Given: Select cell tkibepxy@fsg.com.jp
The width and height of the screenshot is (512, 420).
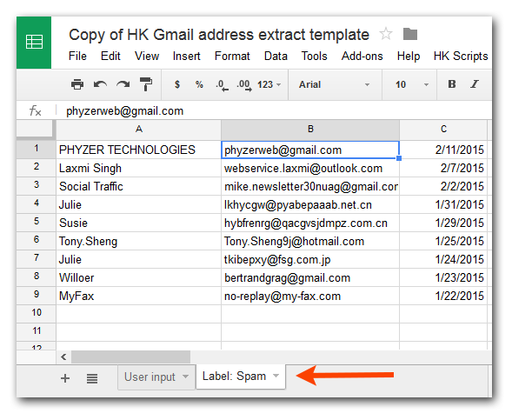Looking at the screenshot, I should [x=310, y=260].
